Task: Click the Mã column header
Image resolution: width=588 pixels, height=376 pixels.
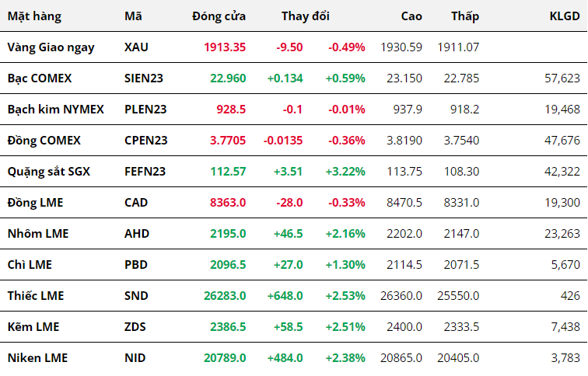Action: (x=133, y=16)
